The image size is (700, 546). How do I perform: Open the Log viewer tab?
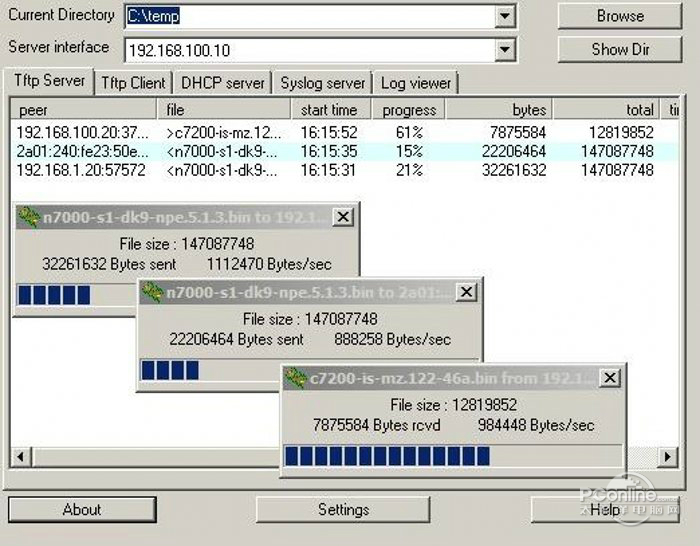click(x=416, y=83)
